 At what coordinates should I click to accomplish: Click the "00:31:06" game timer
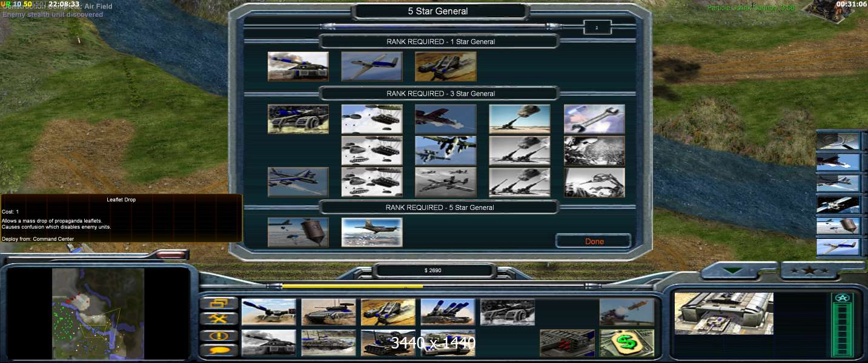coord(850,4)
